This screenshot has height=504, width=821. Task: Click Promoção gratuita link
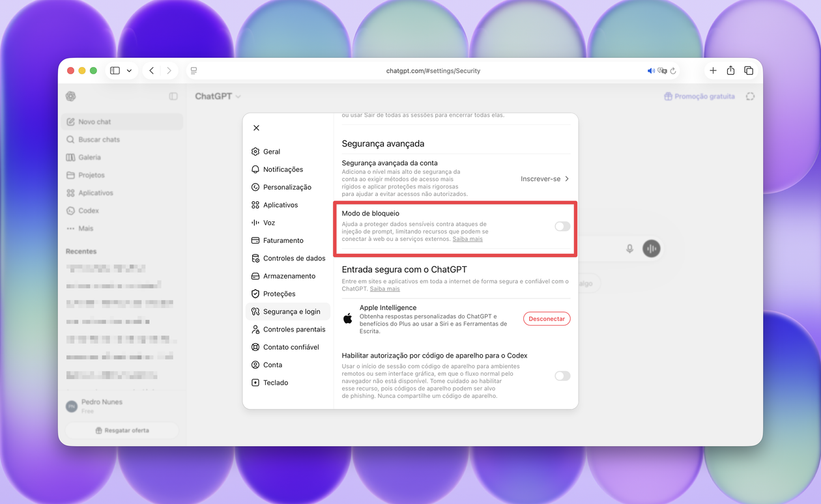coord(700,96)
